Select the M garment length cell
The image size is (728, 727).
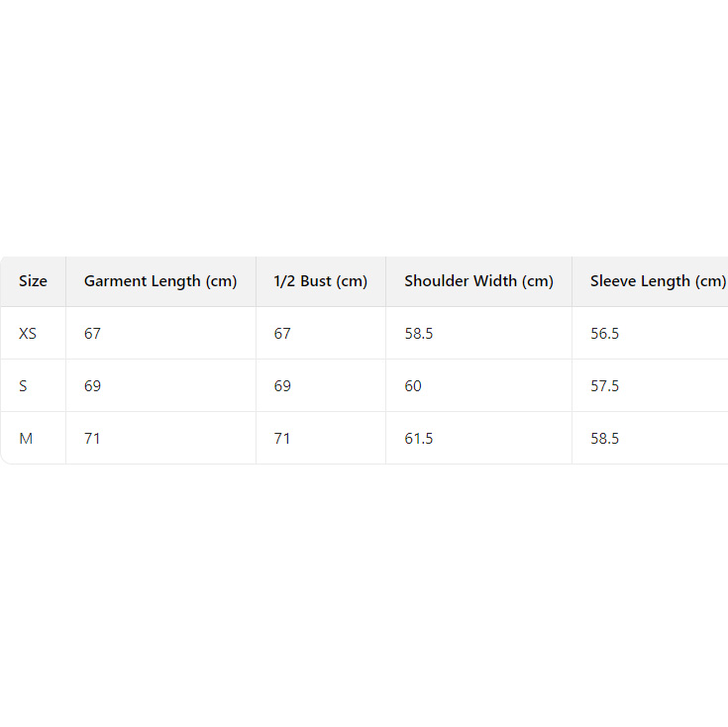[x=92, y=439]
